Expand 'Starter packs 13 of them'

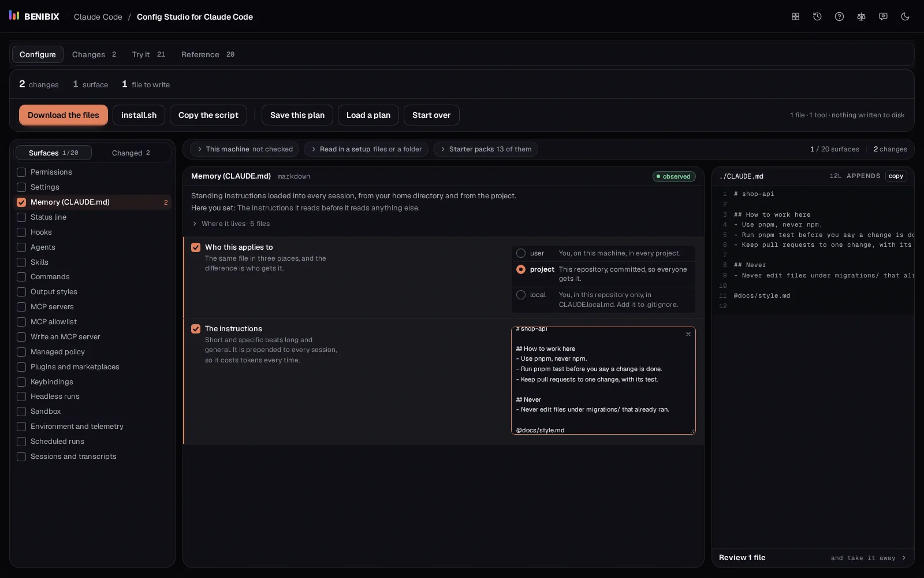tap(486, 149)
